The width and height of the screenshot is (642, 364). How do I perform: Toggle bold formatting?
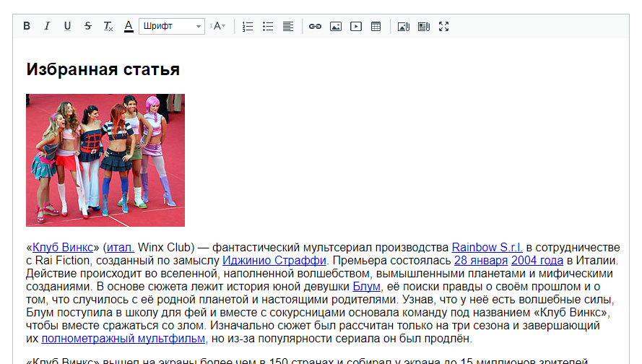point(27,27)
